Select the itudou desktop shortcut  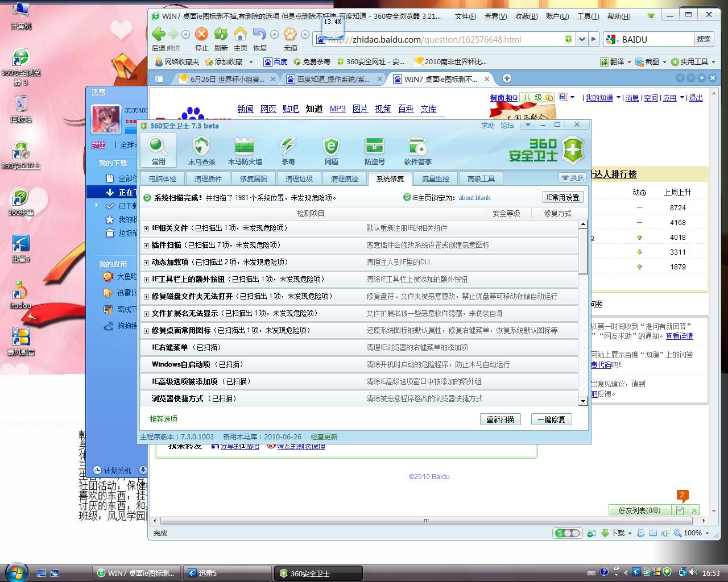point(21,296)
